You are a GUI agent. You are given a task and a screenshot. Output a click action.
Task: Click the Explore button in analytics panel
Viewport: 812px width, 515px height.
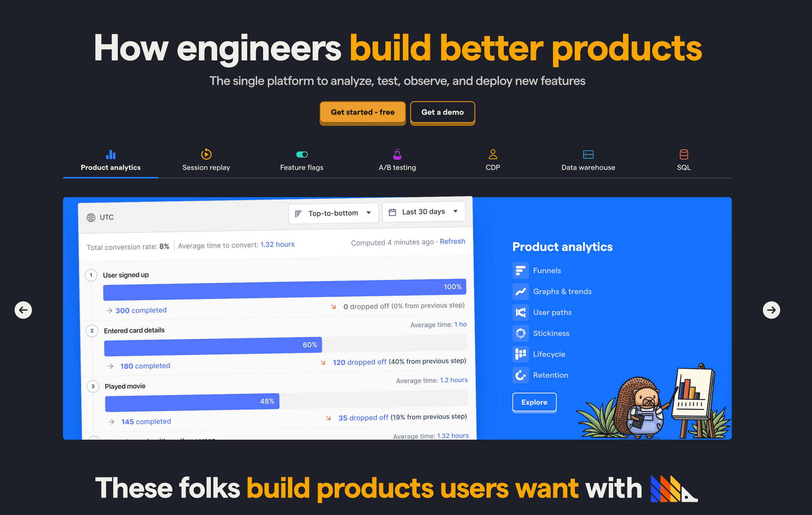534,402
